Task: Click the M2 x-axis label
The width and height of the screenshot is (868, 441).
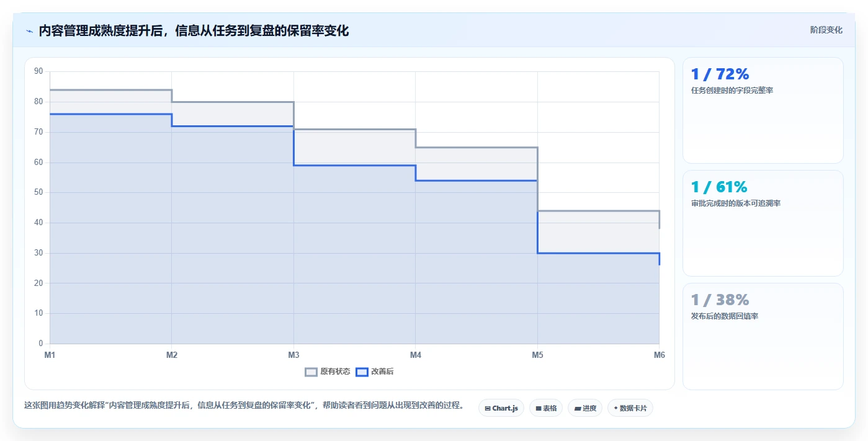Action: click(x=172, y=355)
